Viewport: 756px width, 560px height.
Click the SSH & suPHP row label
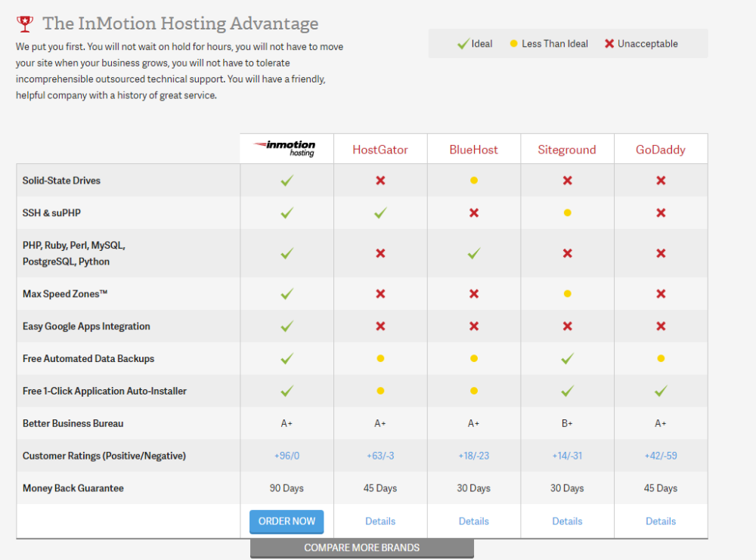(51, 213)
